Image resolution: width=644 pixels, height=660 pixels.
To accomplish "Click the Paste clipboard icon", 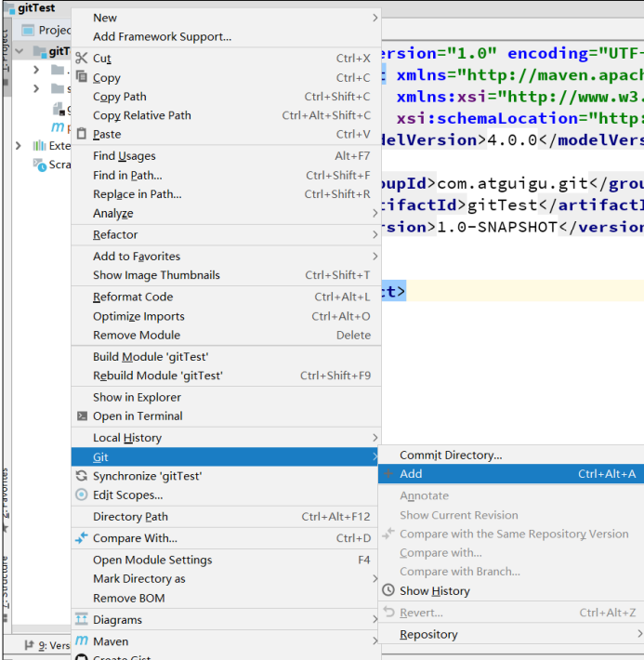I will click(82, 134).
